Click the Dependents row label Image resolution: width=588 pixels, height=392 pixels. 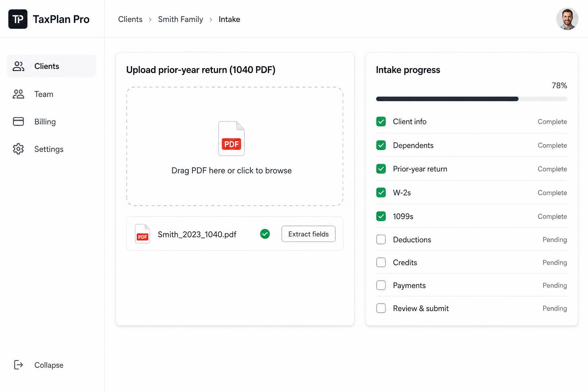coord(413,145)
